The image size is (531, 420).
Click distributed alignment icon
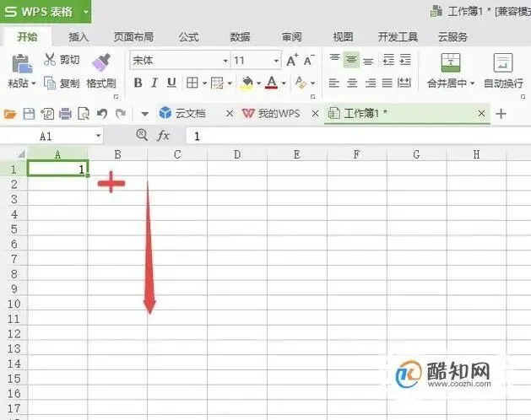[404, 83]
